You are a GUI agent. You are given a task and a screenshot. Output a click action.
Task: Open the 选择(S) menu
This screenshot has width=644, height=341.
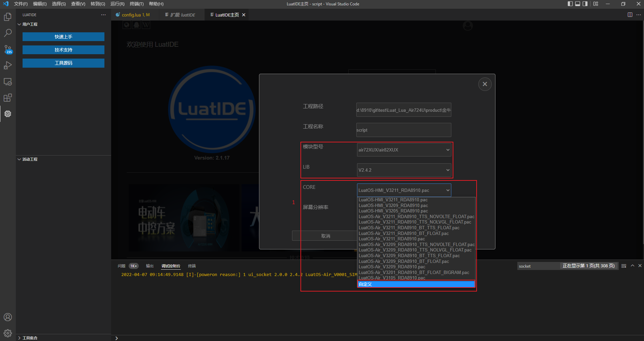[59, 4]
